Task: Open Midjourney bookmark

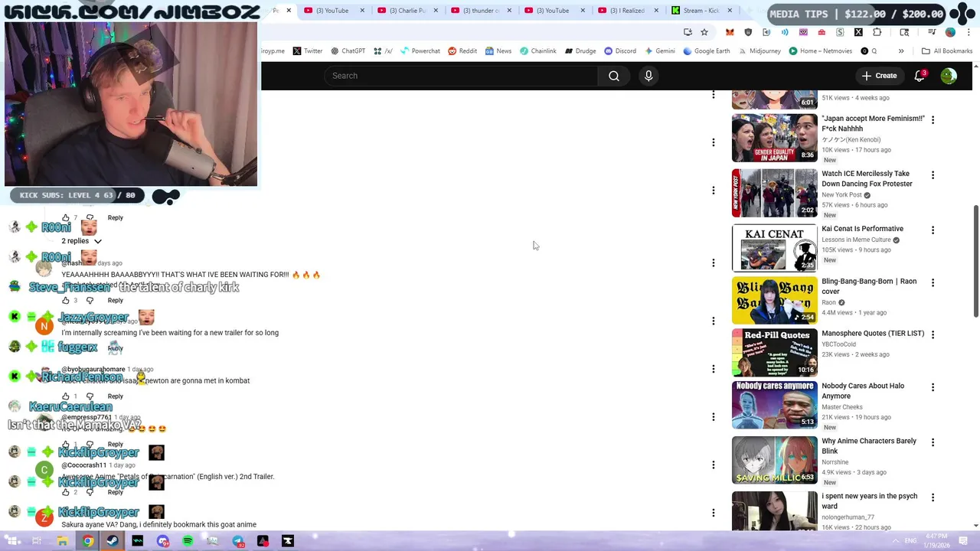Action: click(x=759, y=51)
